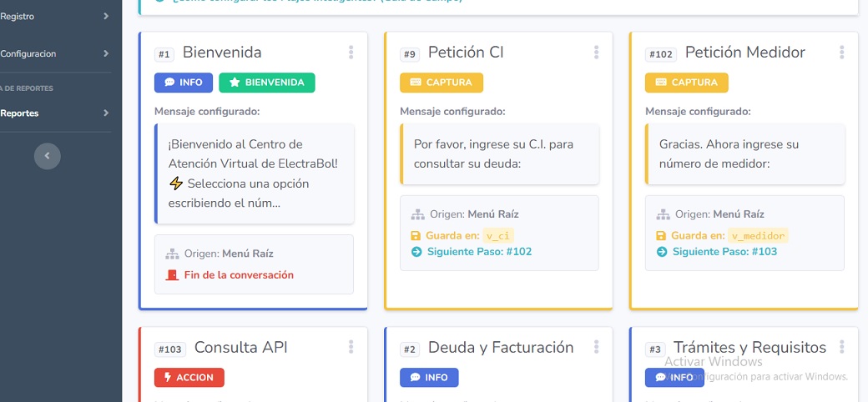Click the v_medidor variable tag
The image size is (868, 402).
tap(758, 235)
